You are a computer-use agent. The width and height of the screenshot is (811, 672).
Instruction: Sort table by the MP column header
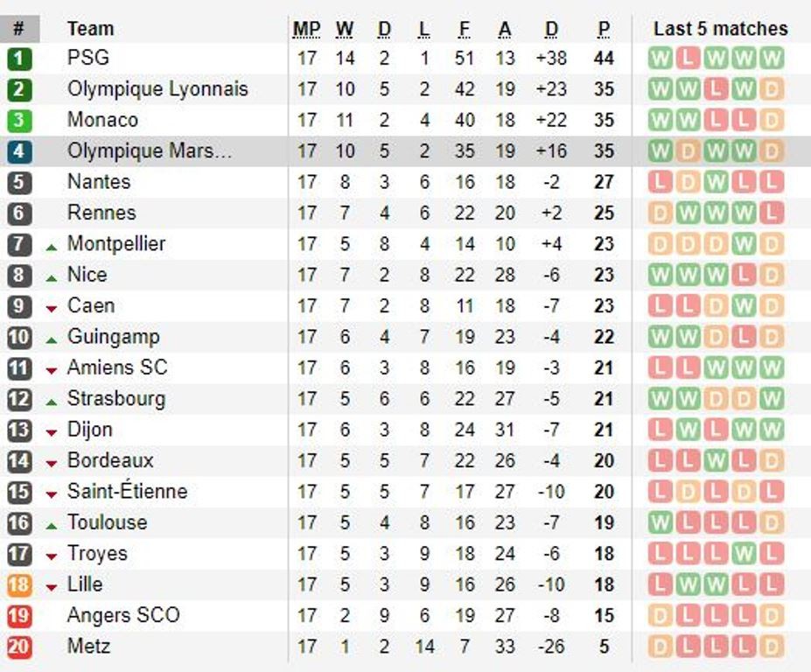(306, 29)
